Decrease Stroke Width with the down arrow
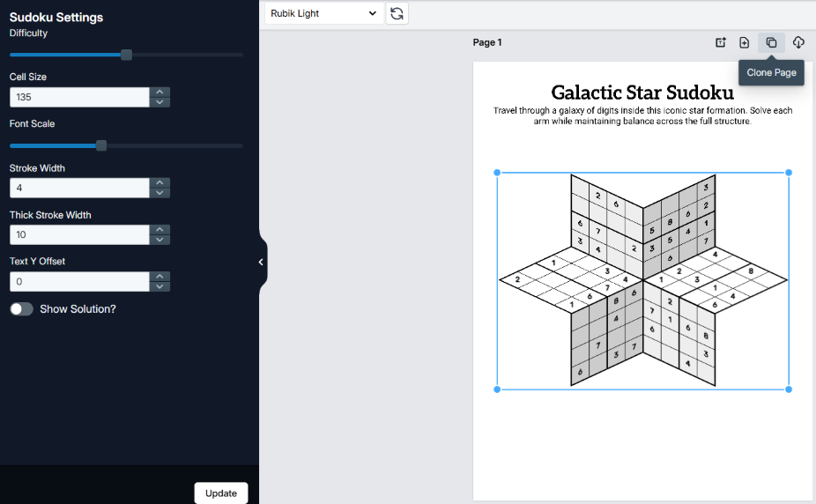 159,193
